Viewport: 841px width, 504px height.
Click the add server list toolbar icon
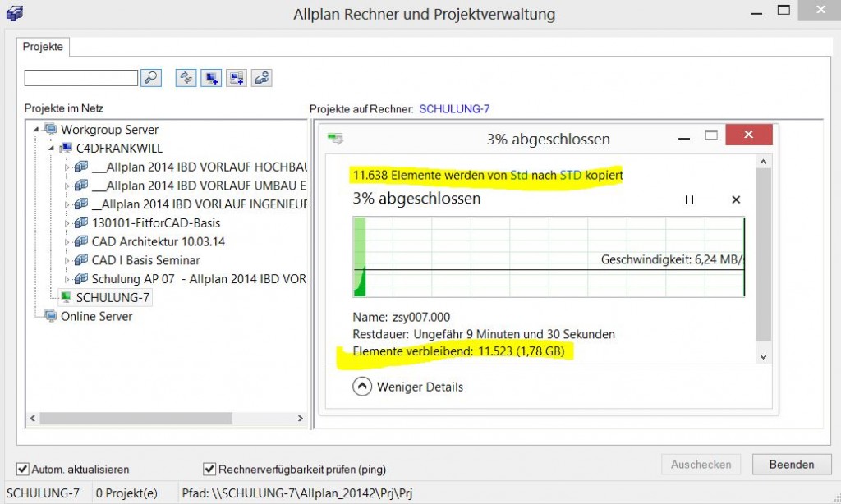[x=237, y=78]
